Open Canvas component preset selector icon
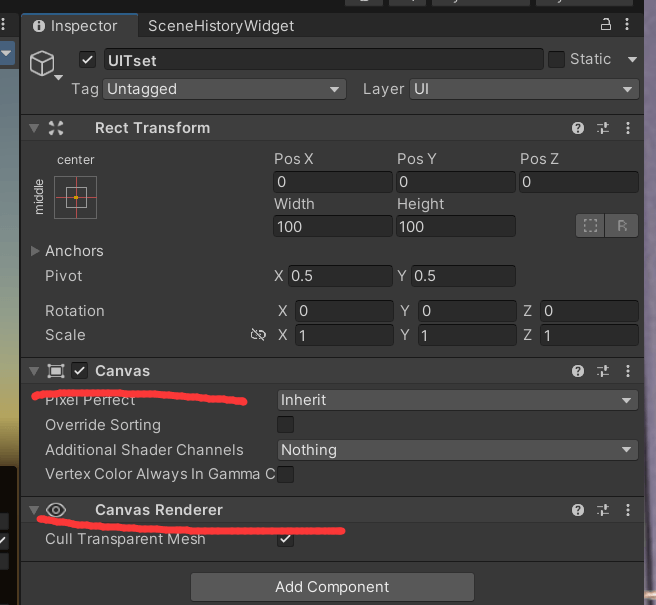The width and height of the screenshot is (656, 605). (603, 371)
